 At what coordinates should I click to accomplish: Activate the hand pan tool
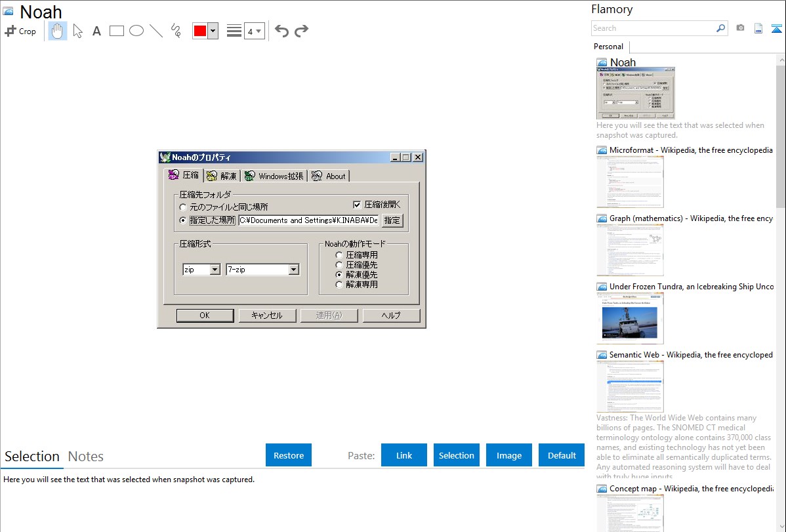coord(58,31)
